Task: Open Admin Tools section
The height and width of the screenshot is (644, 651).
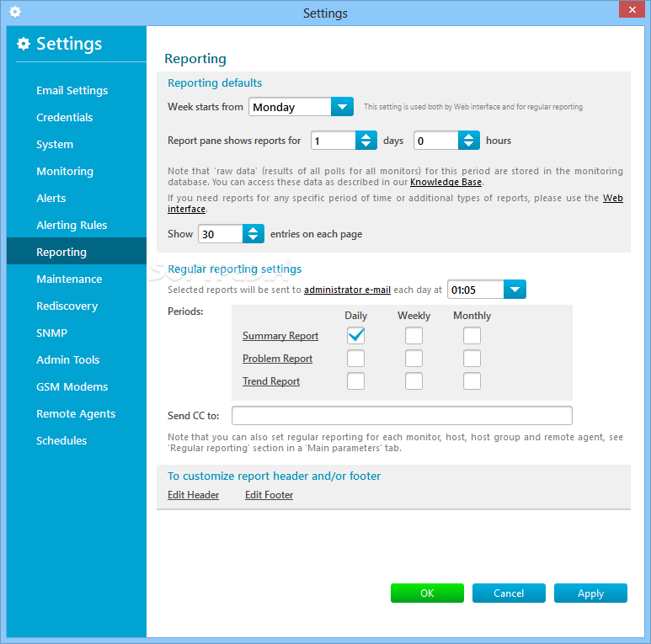Action: tap(67, 359)
